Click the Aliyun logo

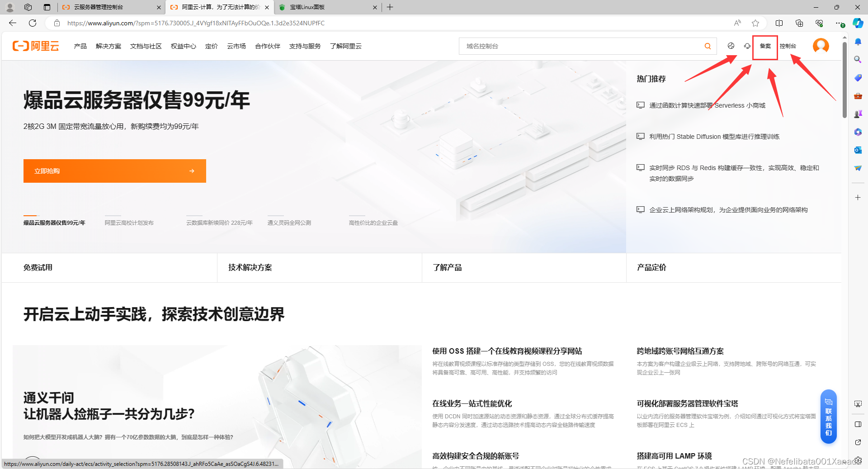36,46
